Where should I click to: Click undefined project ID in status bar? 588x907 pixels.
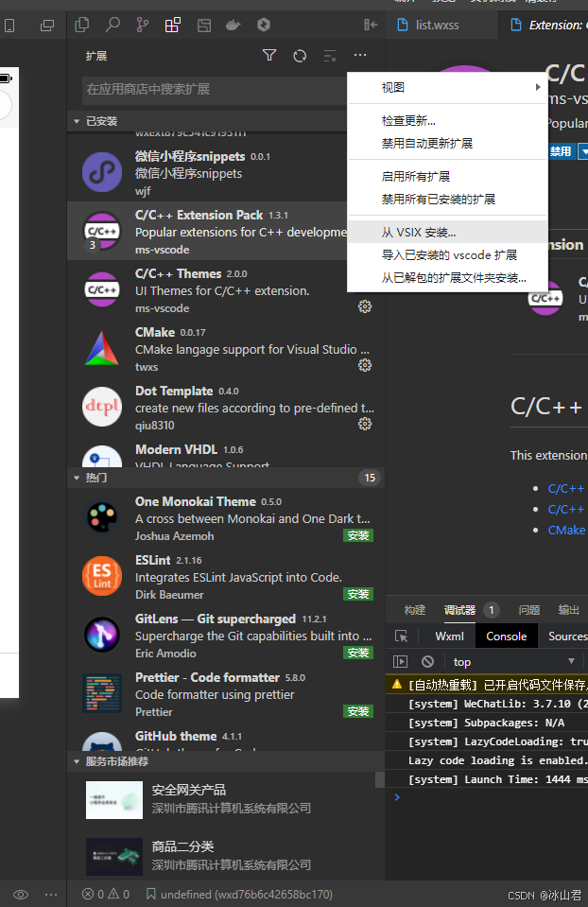coord(239,895)
